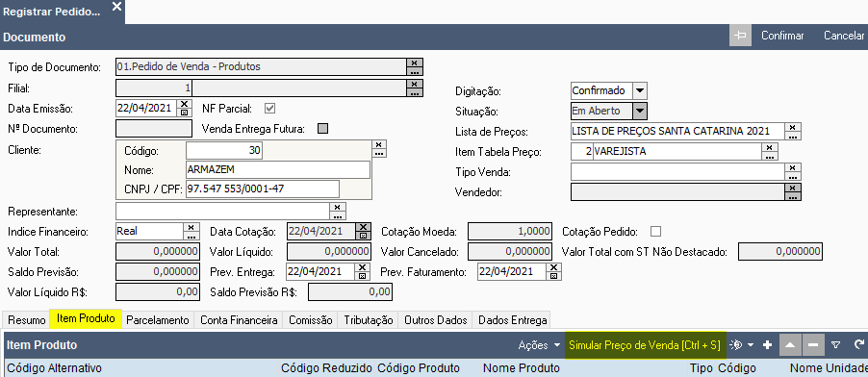The width and height of the screenshot is (868, 377).
Task: Open the Situação dropdown
Action: tap(639, 111)
